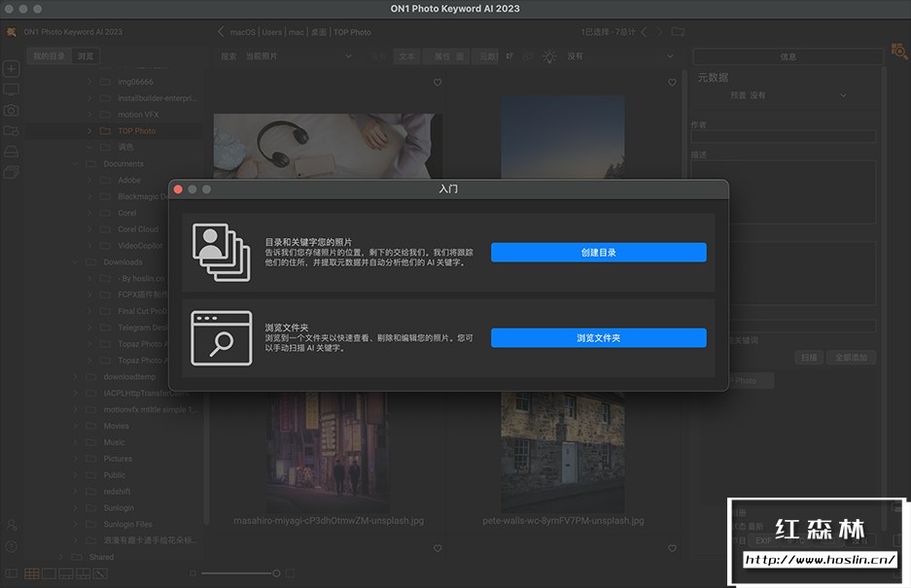
Task: Select the Sunlogin Files folder
Action: pyautogui.click(x=127, y=524)
